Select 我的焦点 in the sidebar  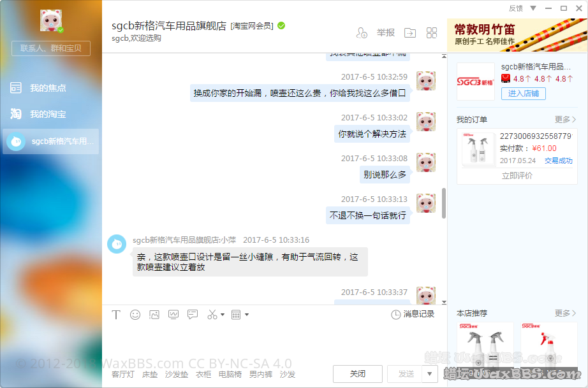[x=48, y=88]
